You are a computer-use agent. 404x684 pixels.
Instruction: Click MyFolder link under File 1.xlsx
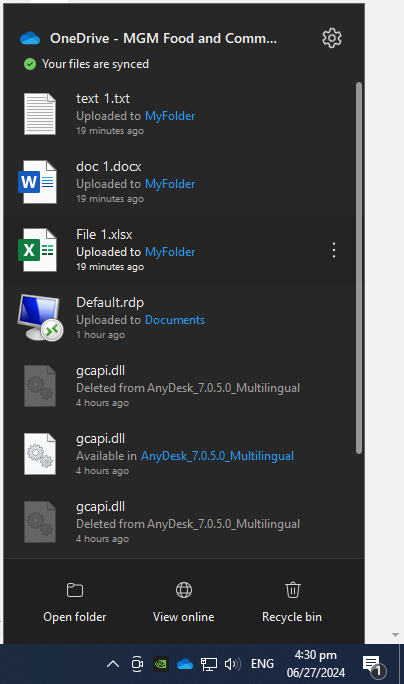[170, 252]
